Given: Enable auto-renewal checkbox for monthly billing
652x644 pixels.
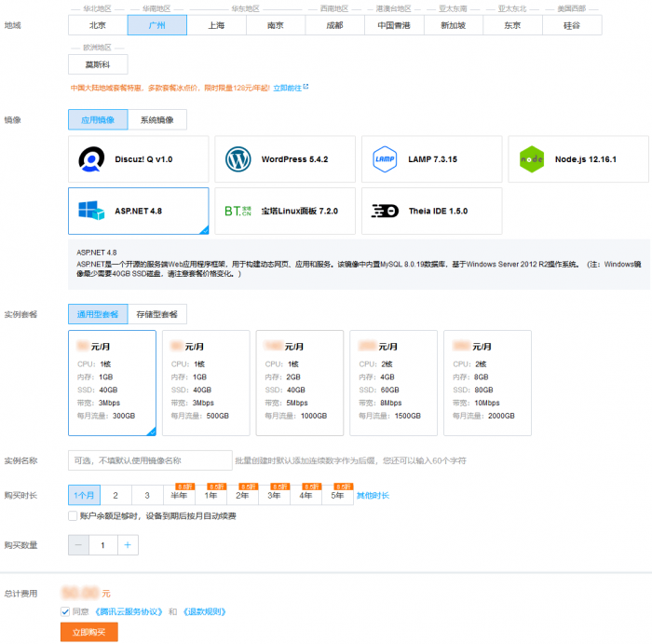Looking at the screenshot, I should tap(74, 515).
